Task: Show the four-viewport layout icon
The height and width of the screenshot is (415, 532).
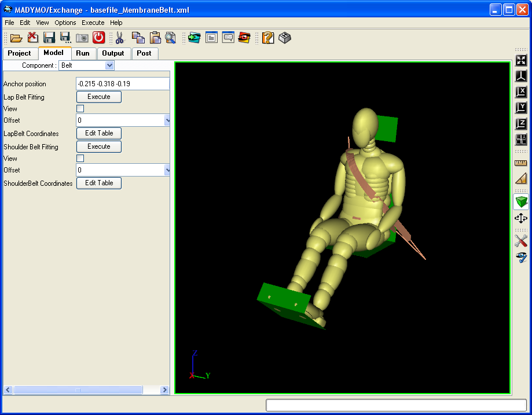Action: (521, 139)
